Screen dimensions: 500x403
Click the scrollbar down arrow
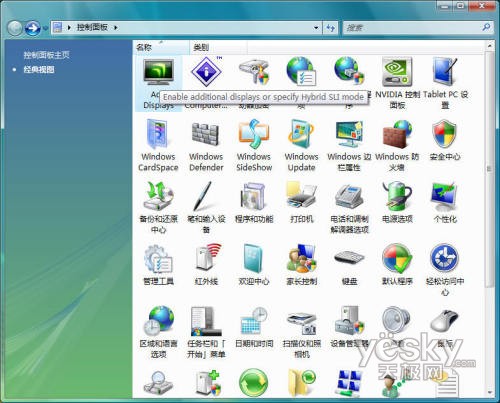tap(490, 393)
